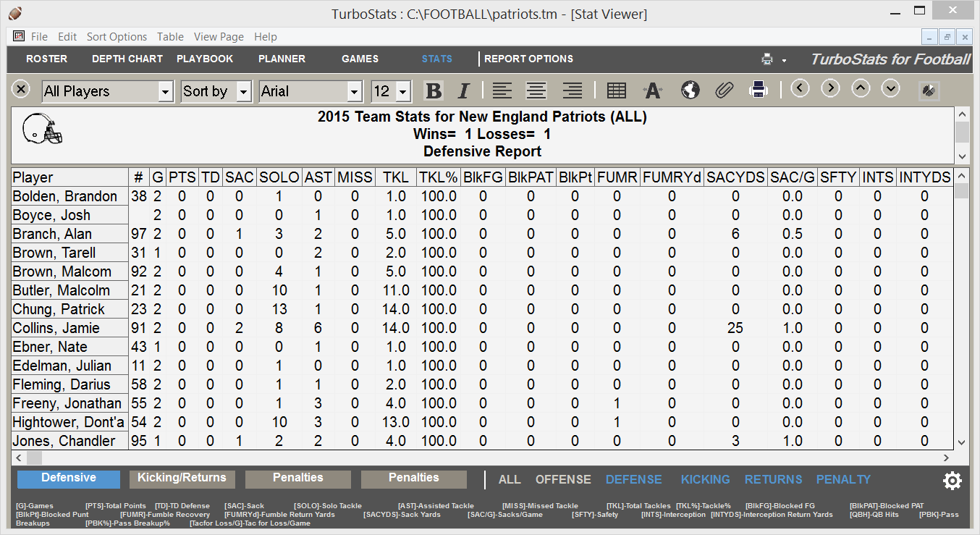
Task: Select the Hightower, Dont'a row name
Action: tap(69, 422)
